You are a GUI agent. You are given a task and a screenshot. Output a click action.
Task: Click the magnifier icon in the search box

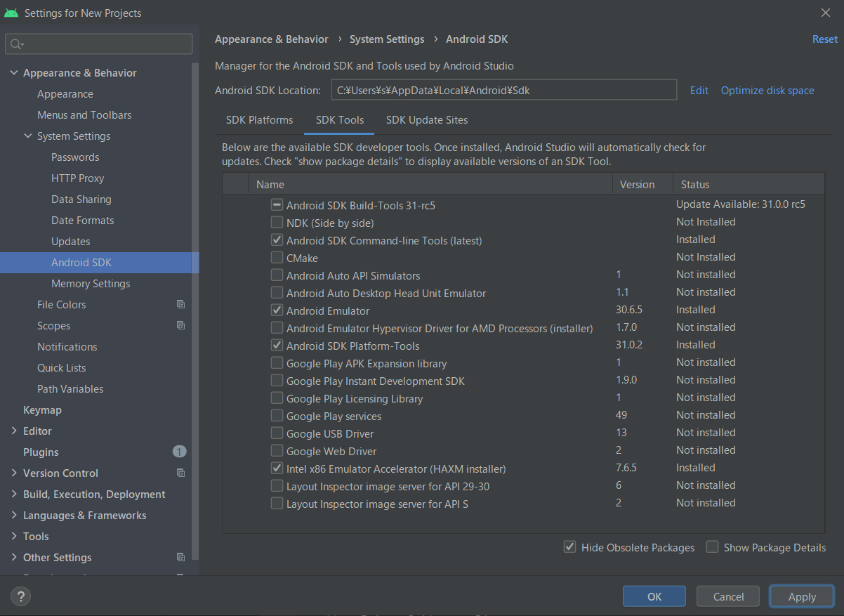tap(16, 44)
